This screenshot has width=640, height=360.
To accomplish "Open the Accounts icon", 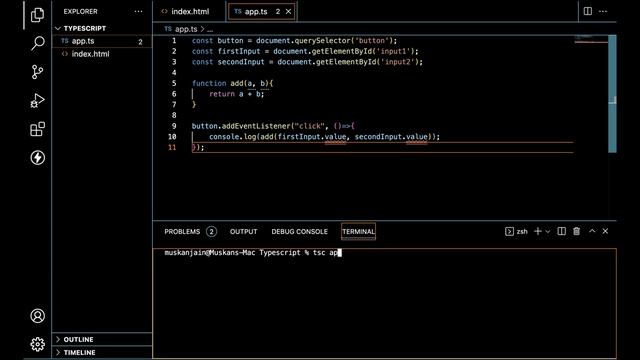I will click(38, 316).
